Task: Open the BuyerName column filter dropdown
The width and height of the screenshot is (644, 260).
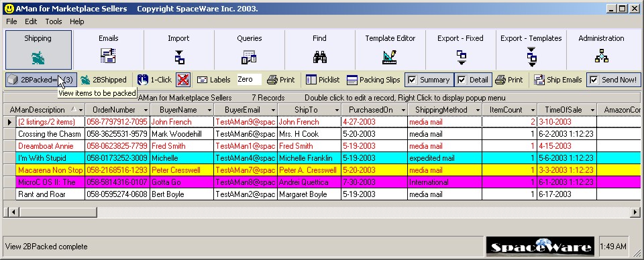Action: pos(209,110)
